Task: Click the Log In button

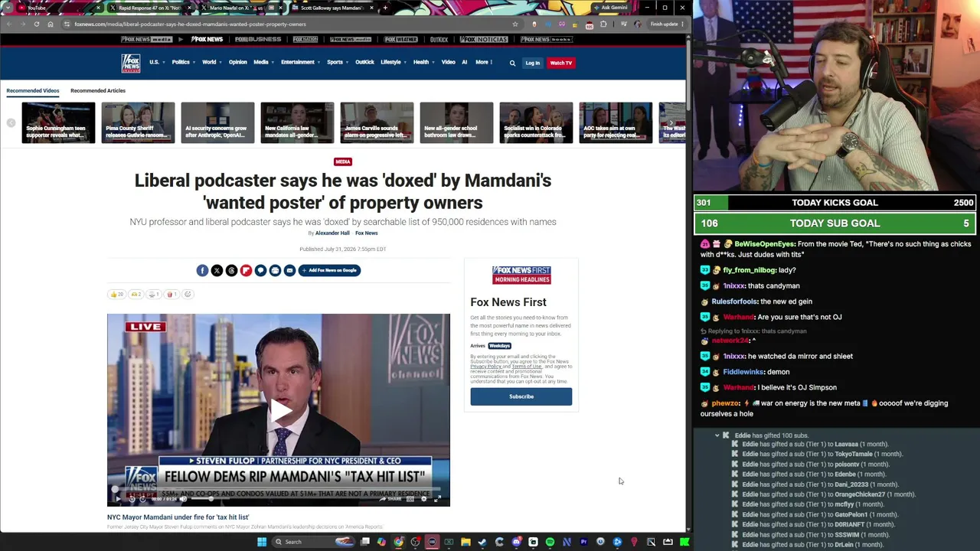Action: pos(533,63)
